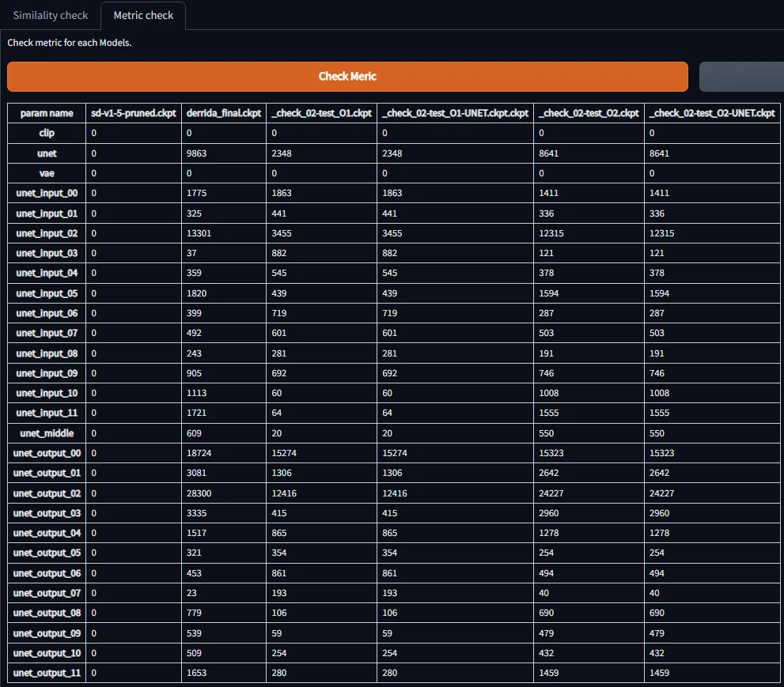784x687 pixels.
Task: Select the unet_output_05 row label
Action: (47, 553)
